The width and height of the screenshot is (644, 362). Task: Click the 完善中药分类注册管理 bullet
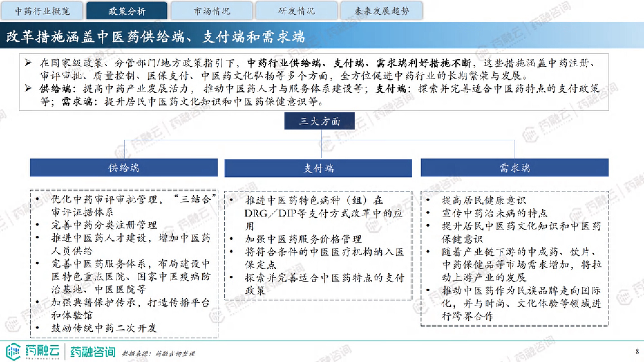pos(104,225)
